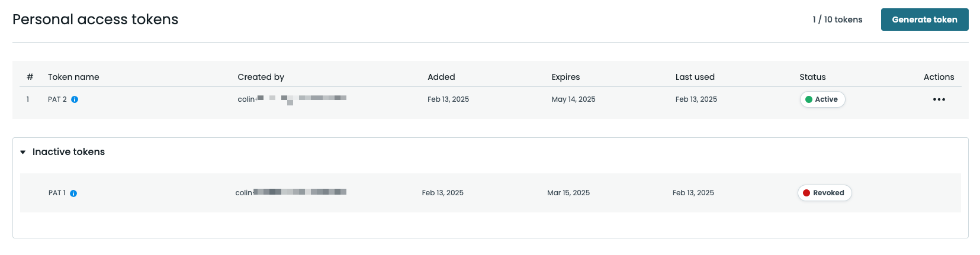Click the info icon beside PAT 1
The height and width of the screenshot is (255, 980).
pos(73,193)
